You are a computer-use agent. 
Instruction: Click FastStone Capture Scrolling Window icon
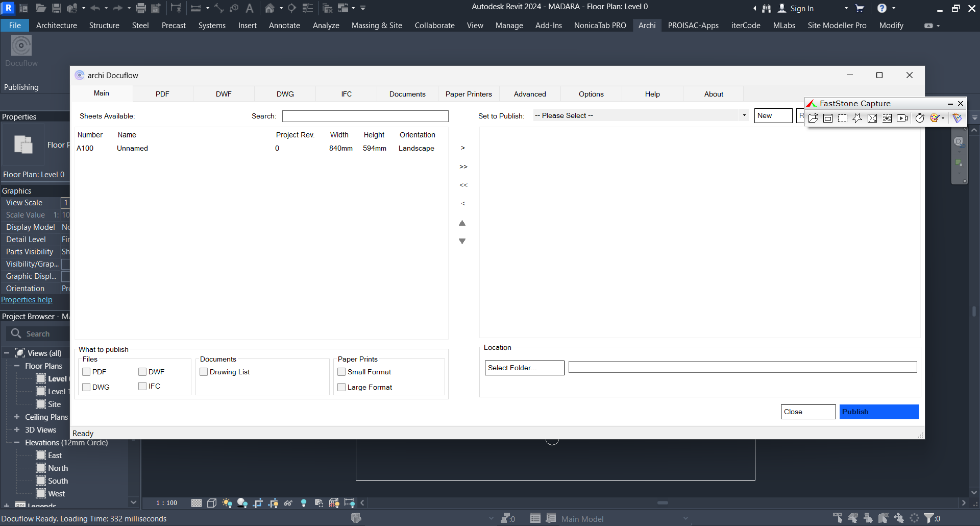point(887,118)
